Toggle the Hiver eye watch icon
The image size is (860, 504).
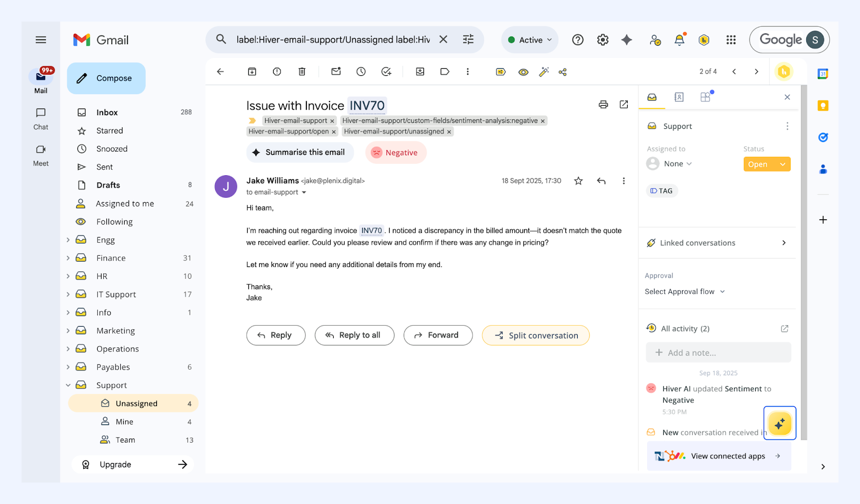pyautogui.click(x=523, y=72)
